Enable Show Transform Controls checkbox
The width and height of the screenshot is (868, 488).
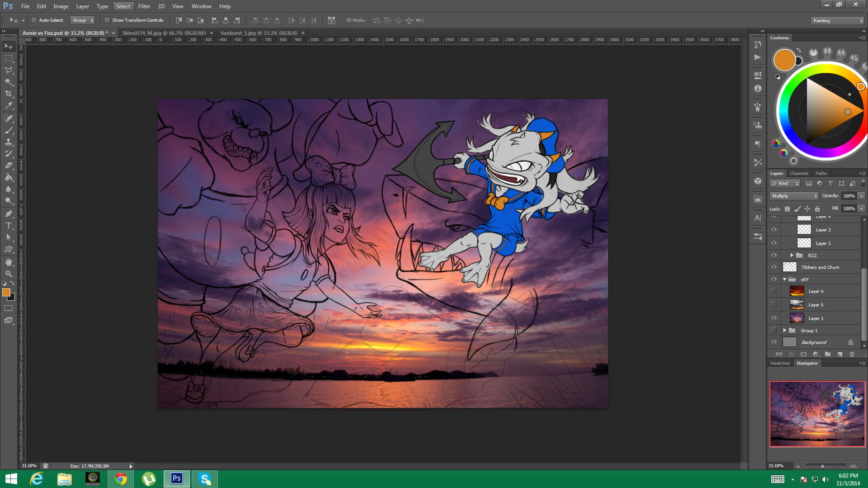click(x=107, y=20)
